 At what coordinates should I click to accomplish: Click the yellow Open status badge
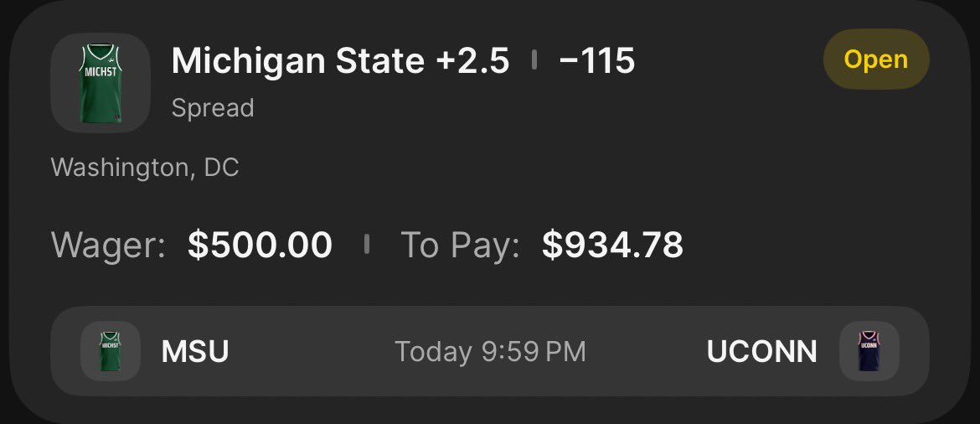point(876,59)
